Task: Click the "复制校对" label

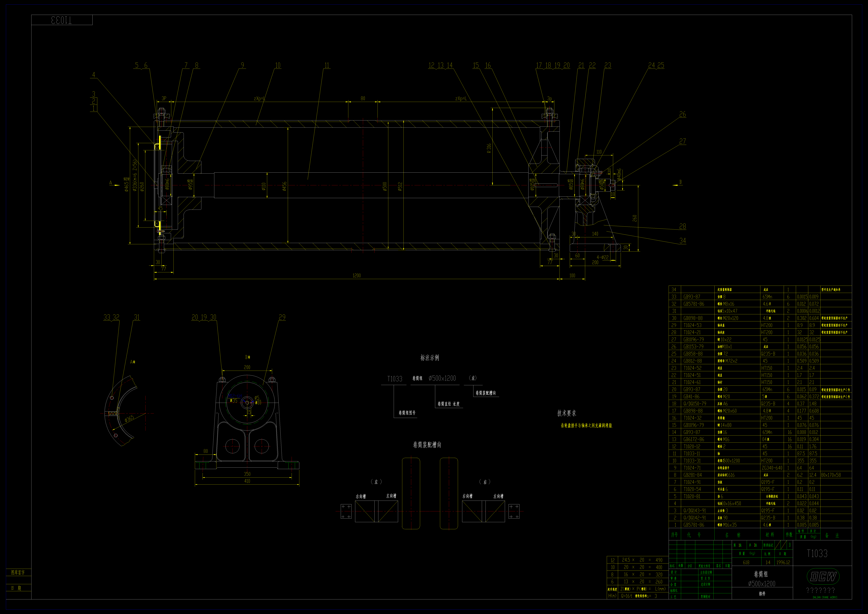Action: click(x=705, y=597)
